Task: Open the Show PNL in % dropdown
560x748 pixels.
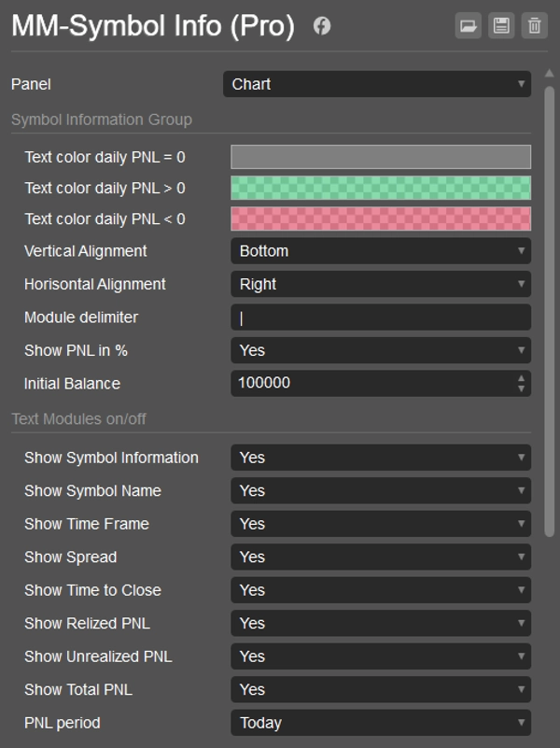Action: click(x=380, y=350)
